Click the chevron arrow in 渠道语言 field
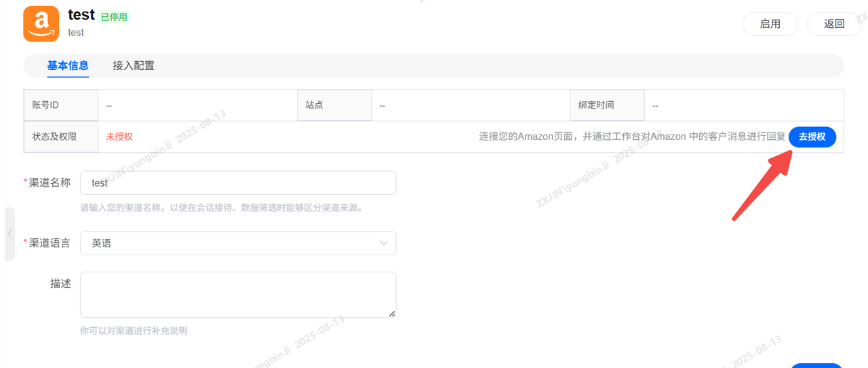868x368 pixels. click(x=384, y=243)
